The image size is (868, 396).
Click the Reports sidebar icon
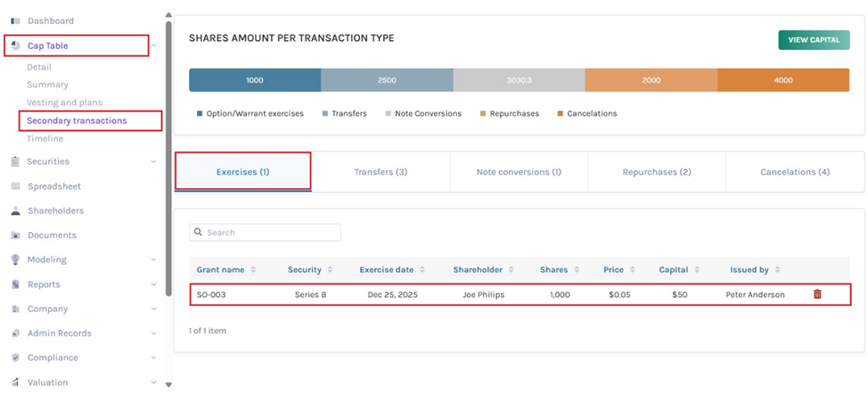tap(15, 285)
